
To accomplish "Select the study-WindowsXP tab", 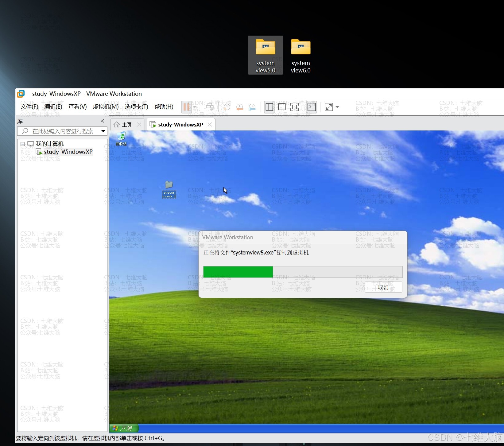I will 180,125.
